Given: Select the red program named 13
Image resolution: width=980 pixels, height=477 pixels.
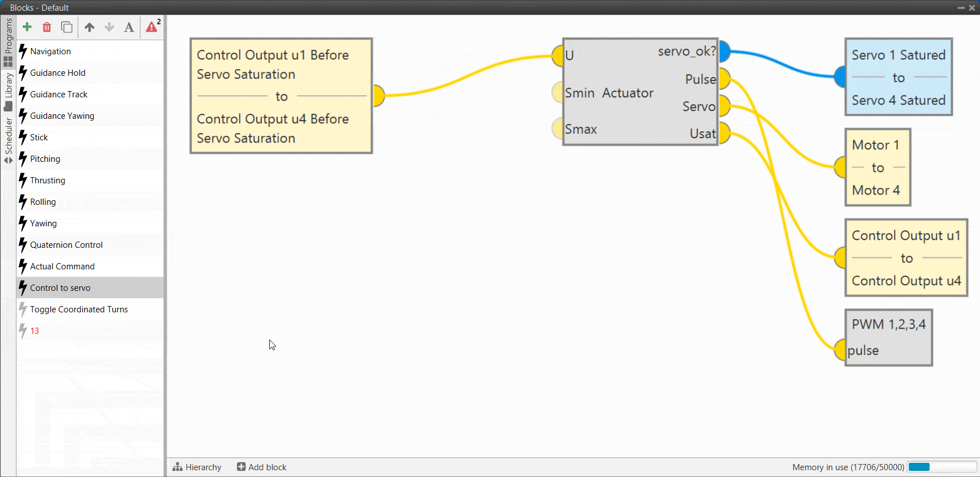Looking at the screenshot, I should click(x=34, y=331).
